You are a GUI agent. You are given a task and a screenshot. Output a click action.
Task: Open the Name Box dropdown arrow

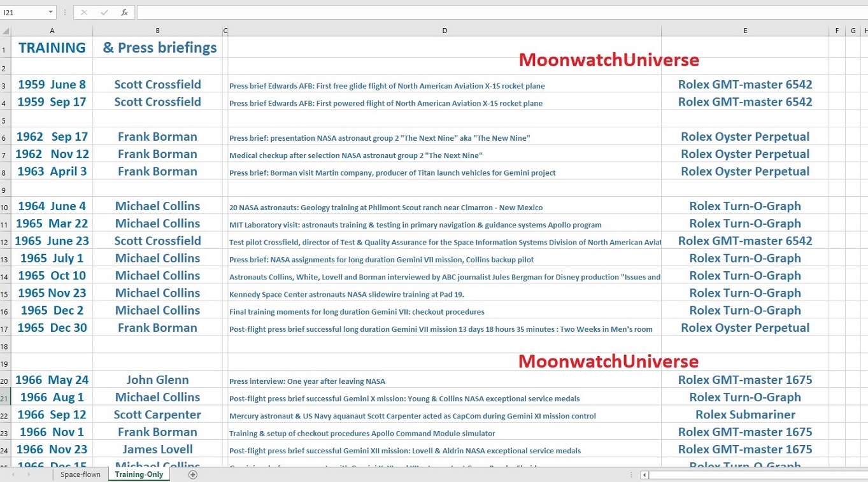click(51, 12)
